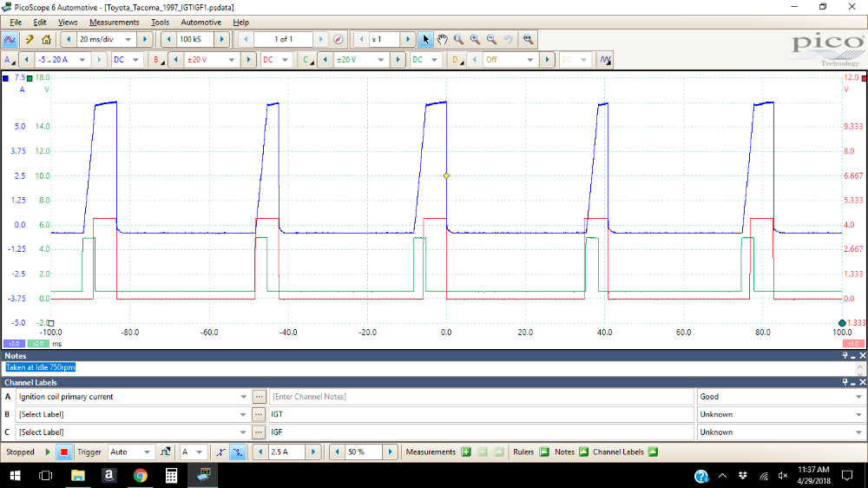Open the File menu

click(16, 23)
